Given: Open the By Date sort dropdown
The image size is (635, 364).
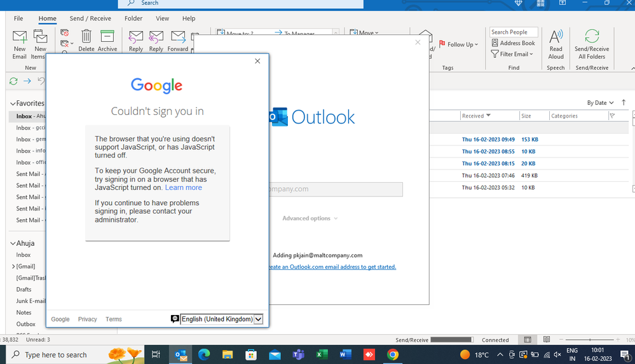Looking at the screenshot, I should tap(600, 103).
